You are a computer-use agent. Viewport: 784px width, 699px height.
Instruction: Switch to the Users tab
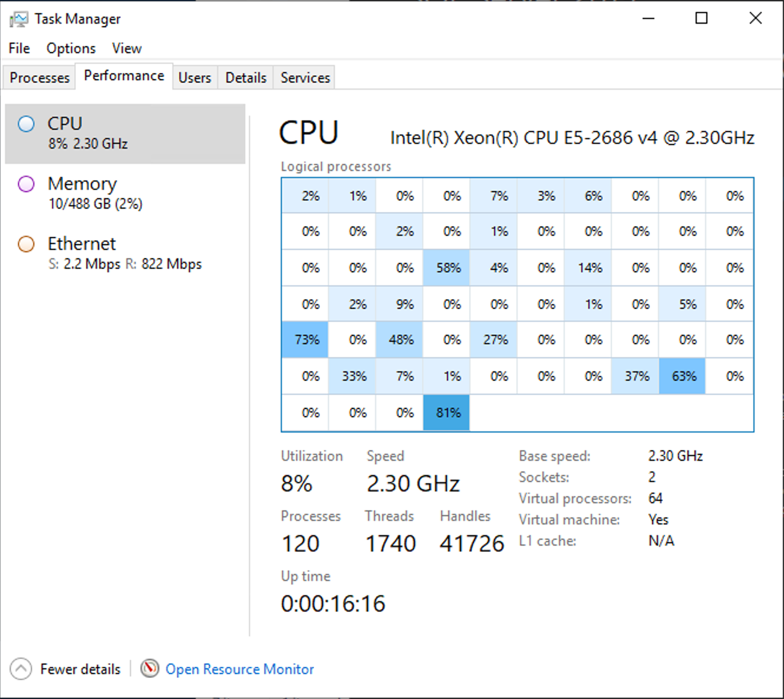195,78
